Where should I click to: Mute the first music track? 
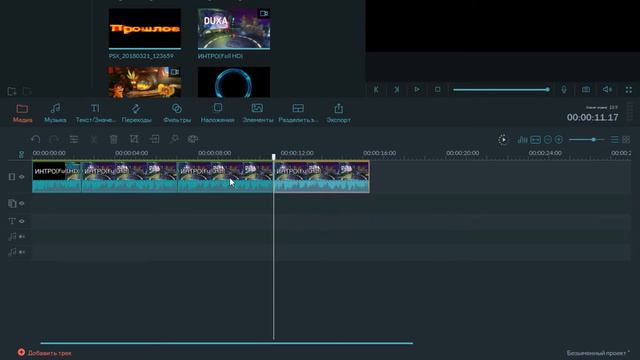pyautogui.click(x=22, y=236)
